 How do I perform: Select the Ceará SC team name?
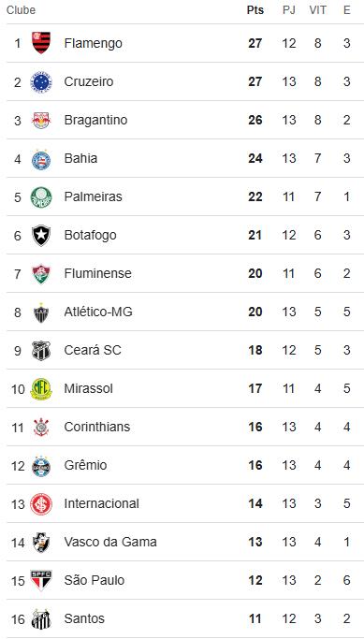93,350
